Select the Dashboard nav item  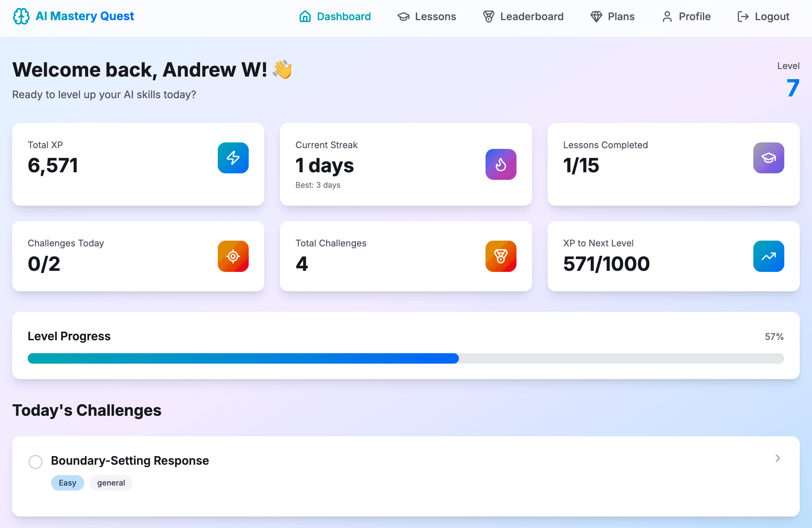pos(335,17)
